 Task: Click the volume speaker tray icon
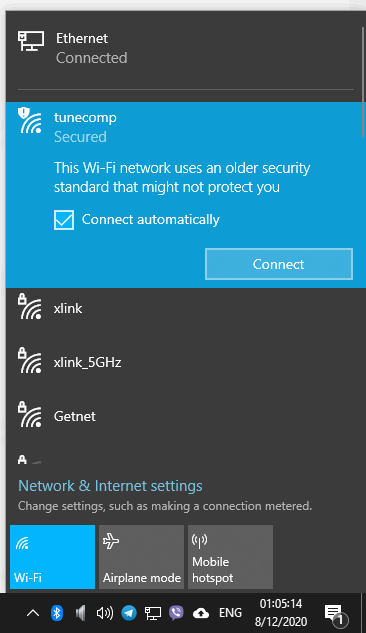pos(105,613)
